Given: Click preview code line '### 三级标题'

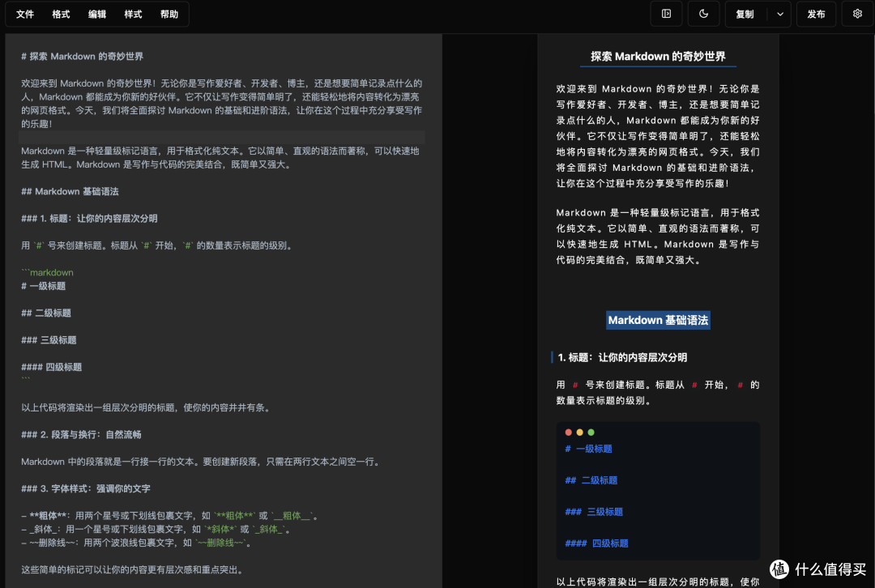Looking at the screenshot, I should (594, 512).
